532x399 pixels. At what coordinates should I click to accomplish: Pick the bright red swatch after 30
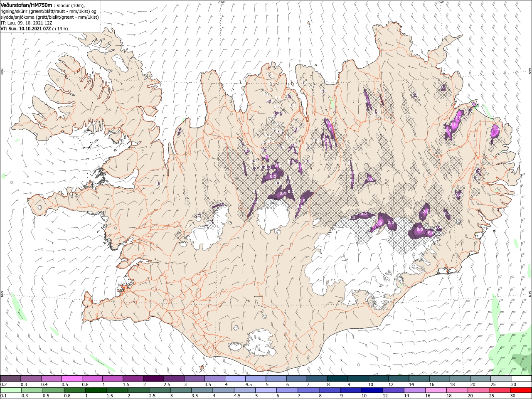[x=521, y=390]
